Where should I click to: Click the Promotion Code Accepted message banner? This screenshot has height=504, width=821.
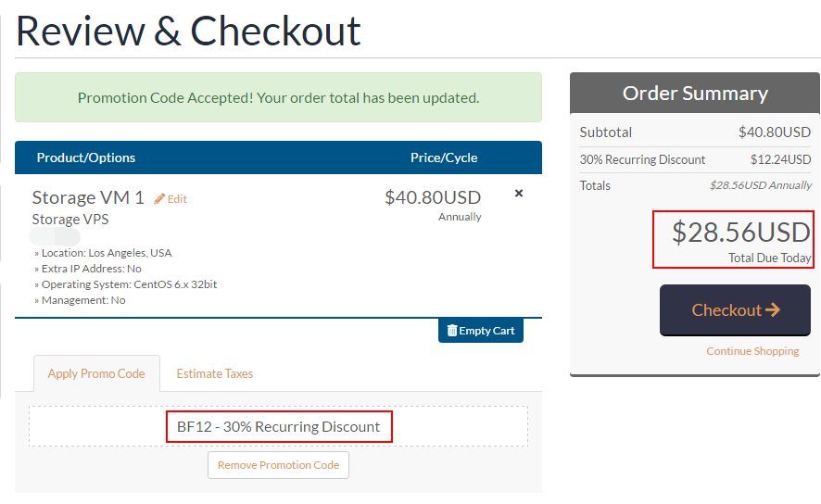pos(279,97)
